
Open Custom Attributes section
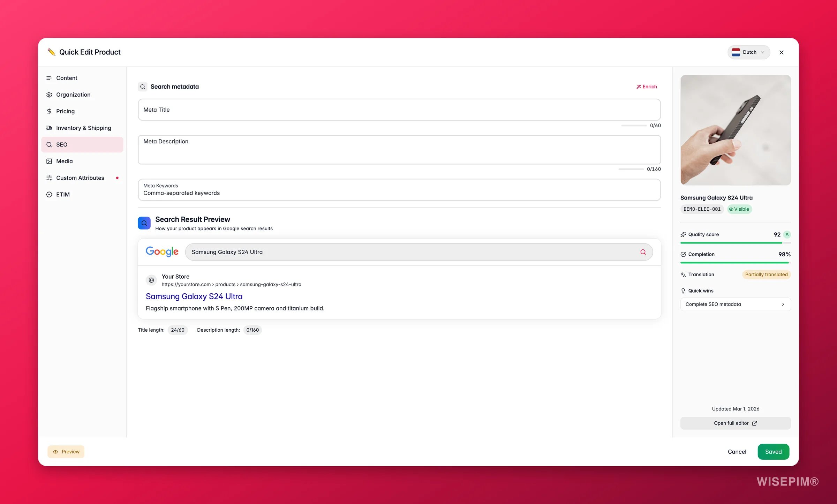[82, 178]
